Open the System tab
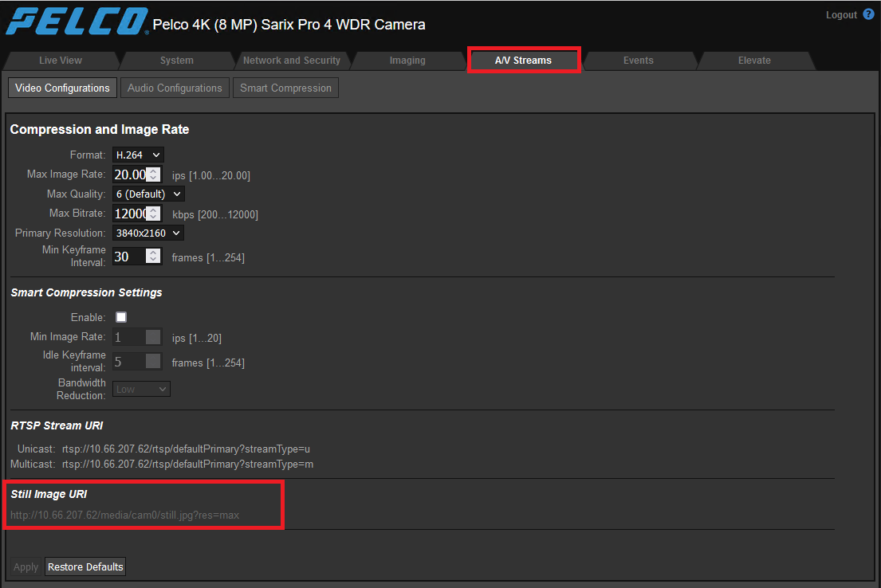Screen dimensions: 881x588 click(176, 60)
